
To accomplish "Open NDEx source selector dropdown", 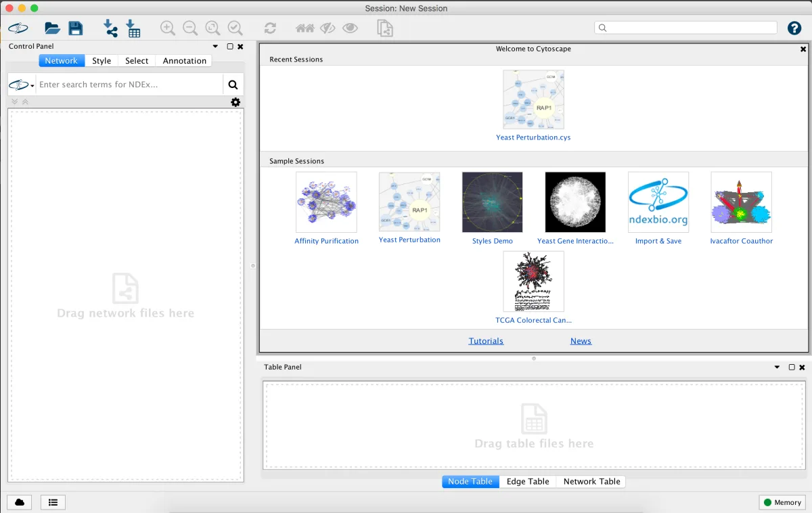I will coord(21,85).
